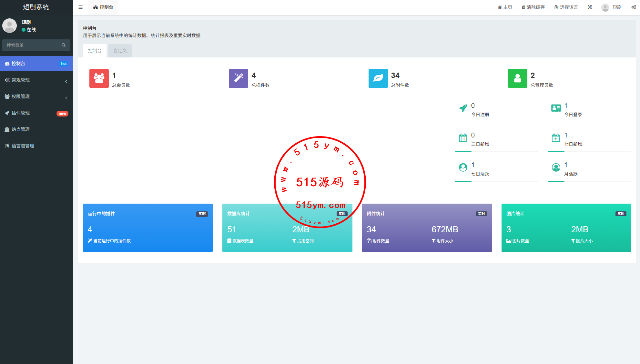Click the purple magic wand plugins icon

[x=238, y=78]
